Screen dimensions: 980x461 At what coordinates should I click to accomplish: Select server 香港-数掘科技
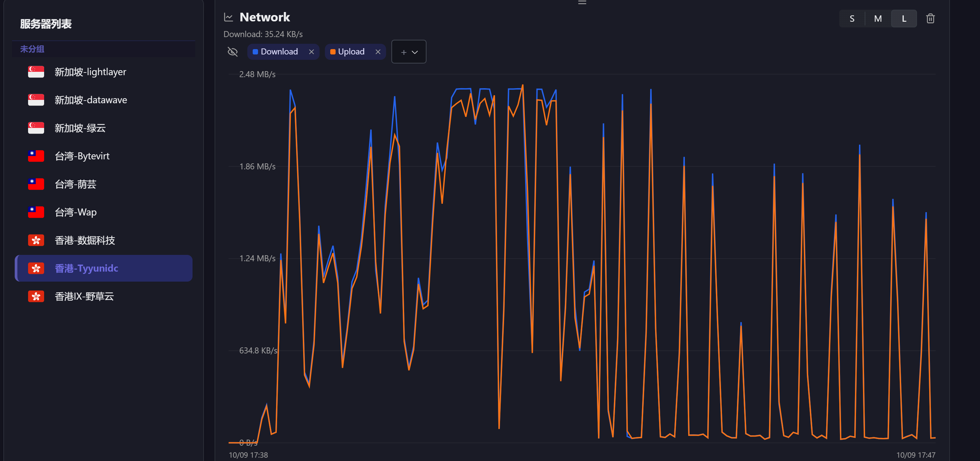click(x=104, y=241)
